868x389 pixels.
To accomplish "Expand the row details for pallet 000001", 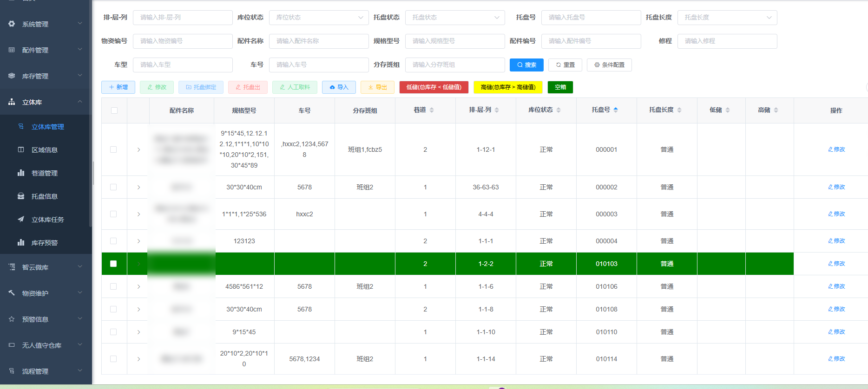I will (x=138, y=149).
